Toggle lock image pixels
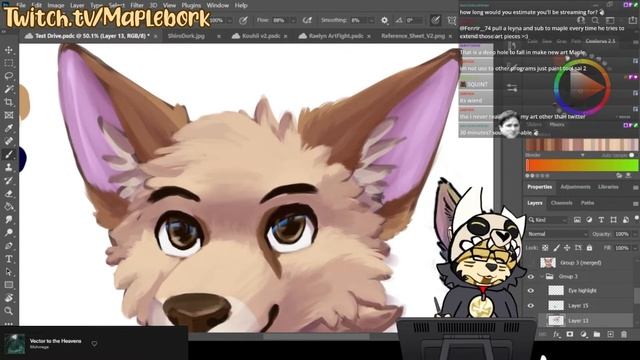The width and height of the screenshot is (640, 360). (556, 248)
